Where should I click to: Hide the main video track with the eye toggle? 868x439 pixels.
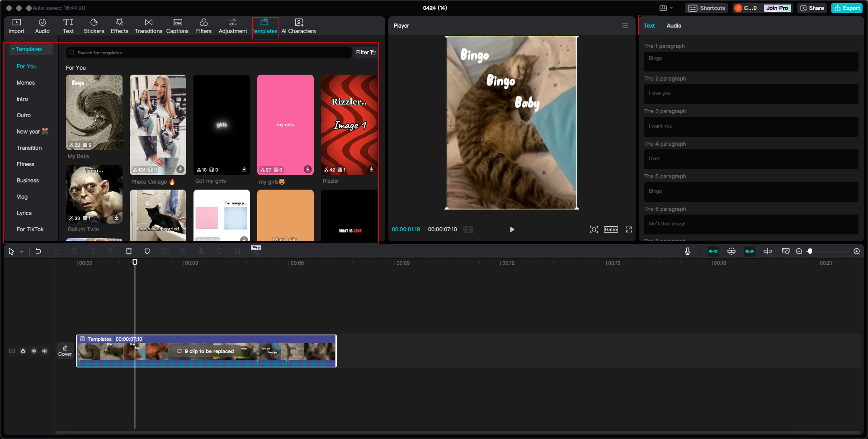[x=34, y=351]
